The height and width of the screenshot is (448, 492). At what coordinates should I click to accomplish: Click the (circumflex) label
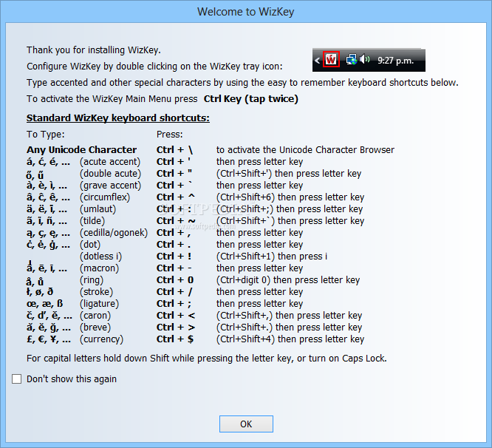[x=105, y=197]
